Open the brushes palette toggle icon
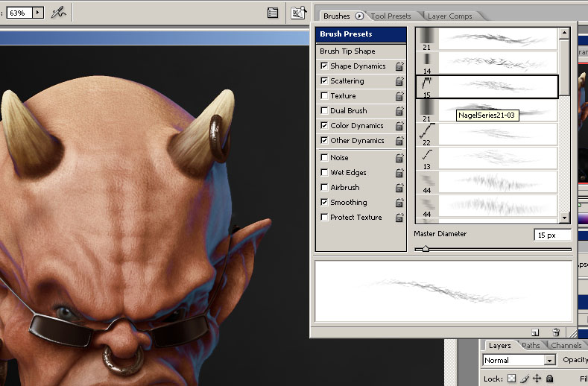 (x=273, y=13)
